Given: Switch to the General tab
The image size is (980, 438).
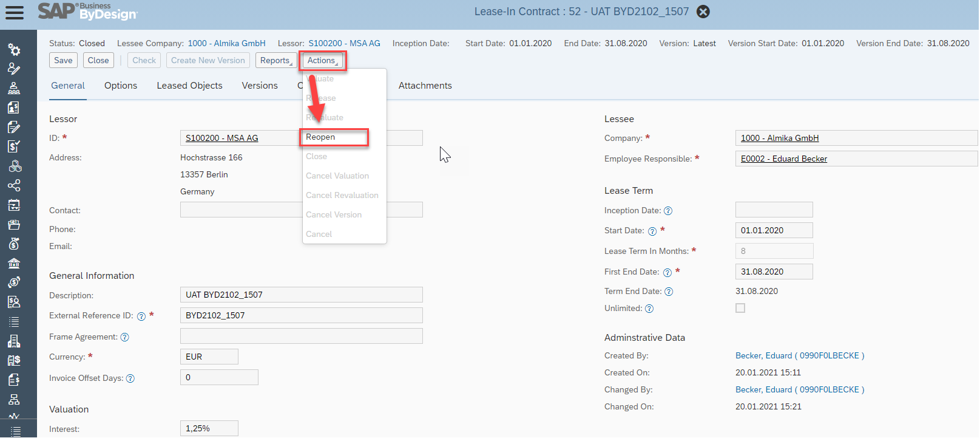Looking at the screenshot, I should click(68, 86).
